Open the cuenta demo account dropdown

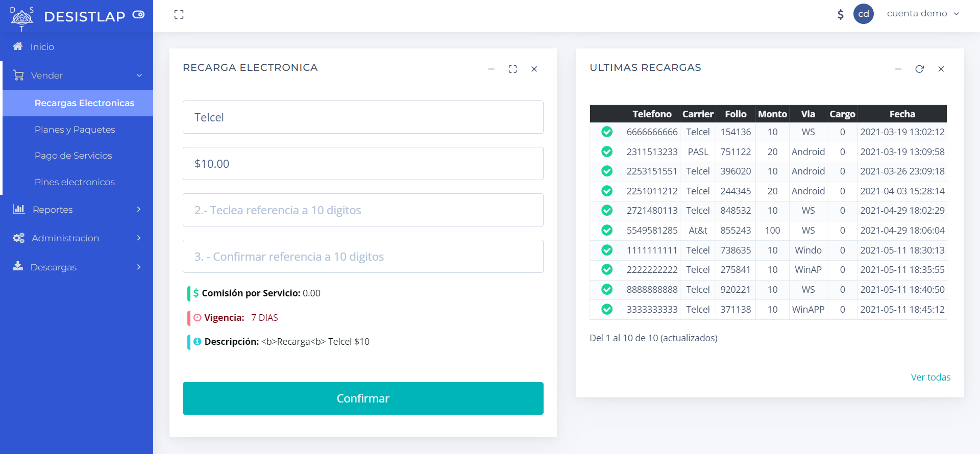(923, 14)
